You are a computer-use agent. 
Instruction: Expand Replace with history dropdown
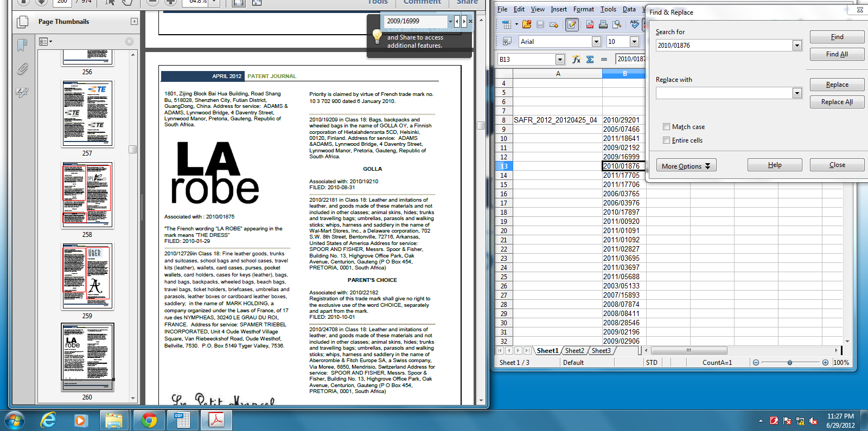[x=797, y=93]
